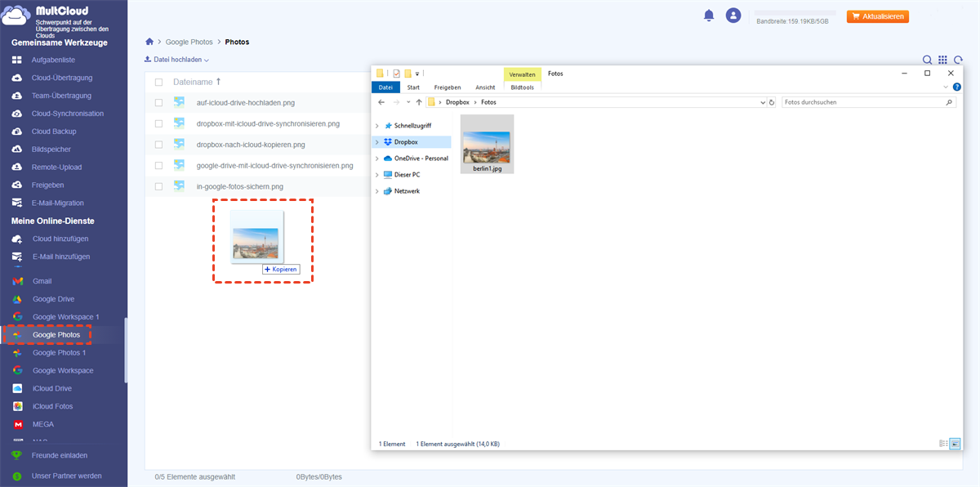980x487 pixels.
Task: Open Explorer address bar history dropdown
Action: point(764,102)
